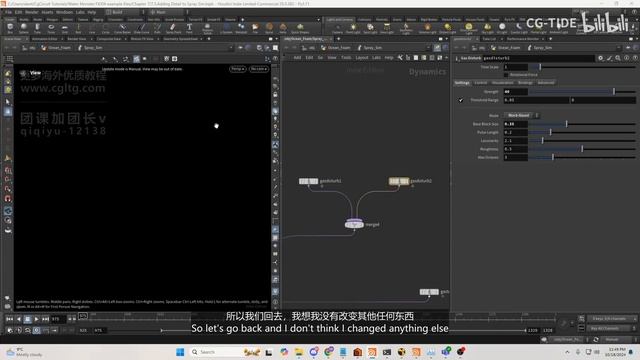Screen dimensions: 640x360
Task: Click the update mode refresh icon
Action: (x=596, y=340)
